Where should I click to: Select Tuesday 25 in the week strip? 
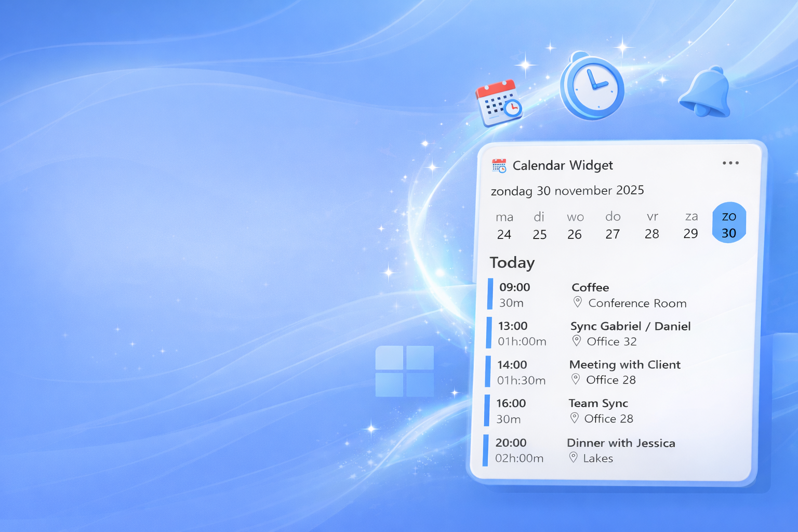point(539,225)
